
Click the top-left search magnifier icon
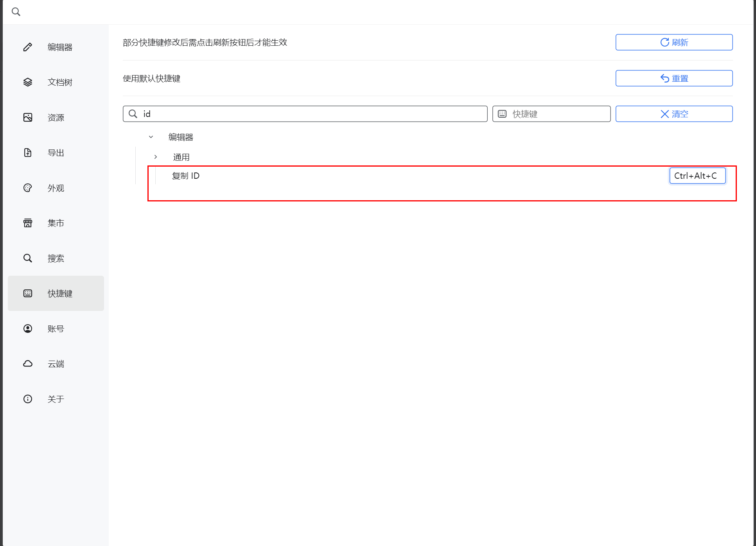point(16,12)
